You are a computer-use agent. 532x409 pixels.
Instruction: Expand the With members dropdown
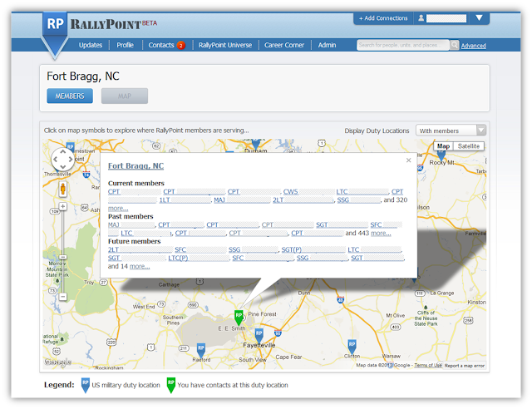pos(451,131)
